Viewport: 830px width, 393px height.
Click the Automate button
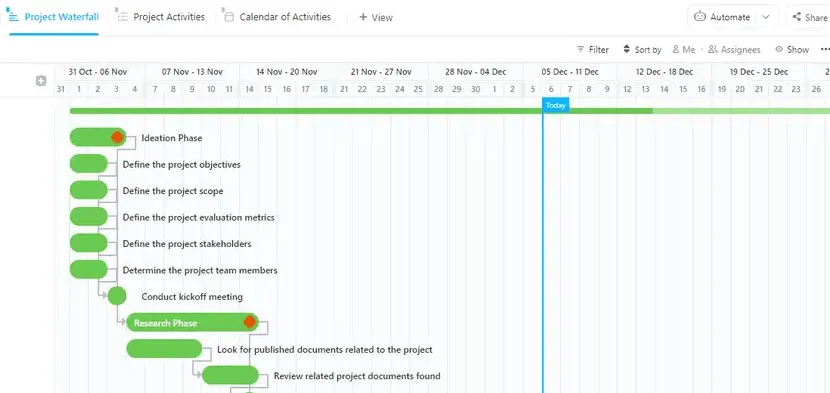point(723,17)
